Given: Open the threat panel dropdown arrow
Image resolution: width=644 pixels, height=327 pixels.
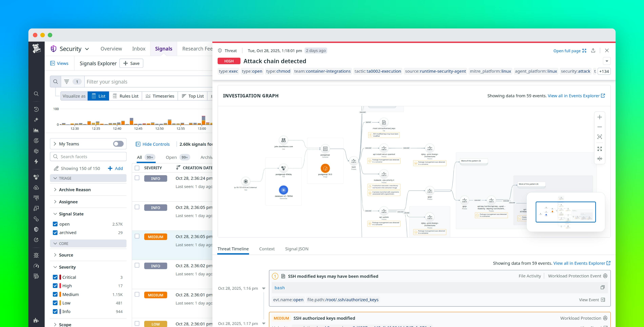Looking at the screenshot, I should pos(607,61).
